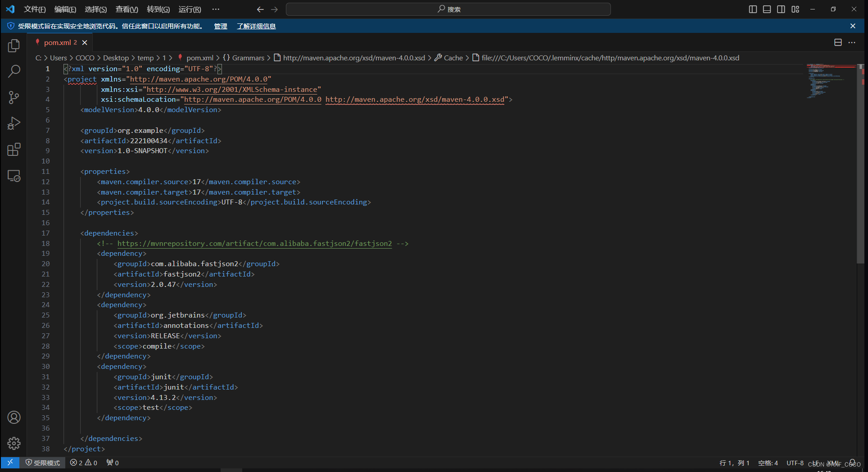This screenshot has height=472, width=868.
Task: Open the Remote Explorer view
Action: (x=14, y=176)
